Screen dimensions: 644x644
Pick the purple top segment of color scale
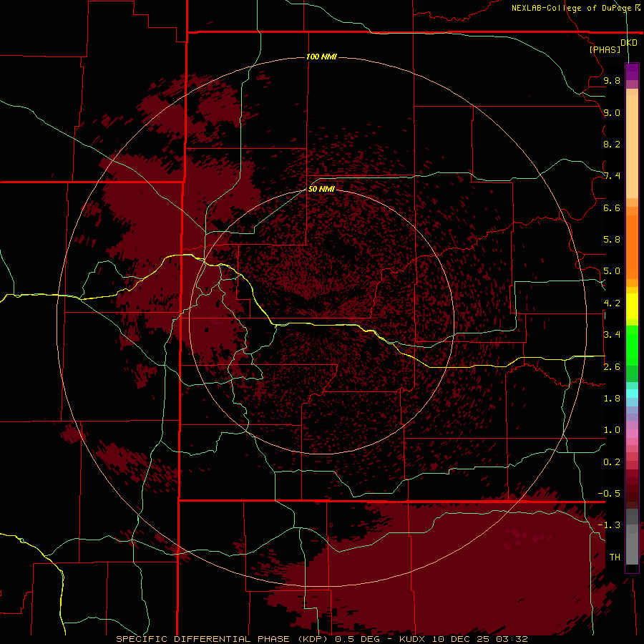632,72
